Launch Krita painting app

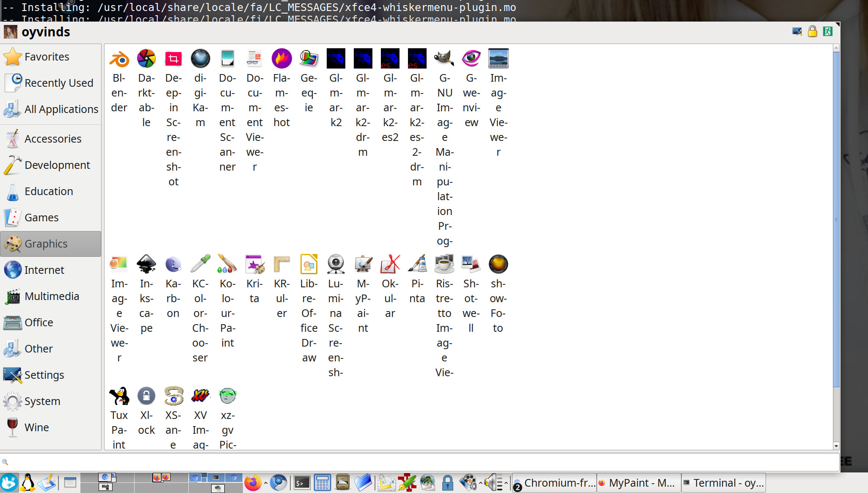[254, 265]
